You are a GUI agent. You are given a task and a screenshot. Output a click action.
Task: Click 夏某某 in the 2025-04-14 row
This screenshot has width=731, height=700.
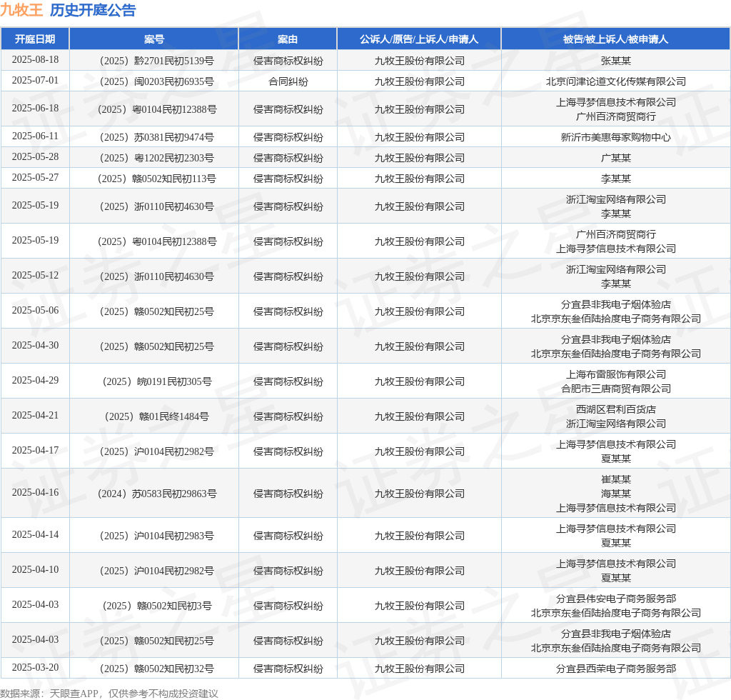point(616,543)
